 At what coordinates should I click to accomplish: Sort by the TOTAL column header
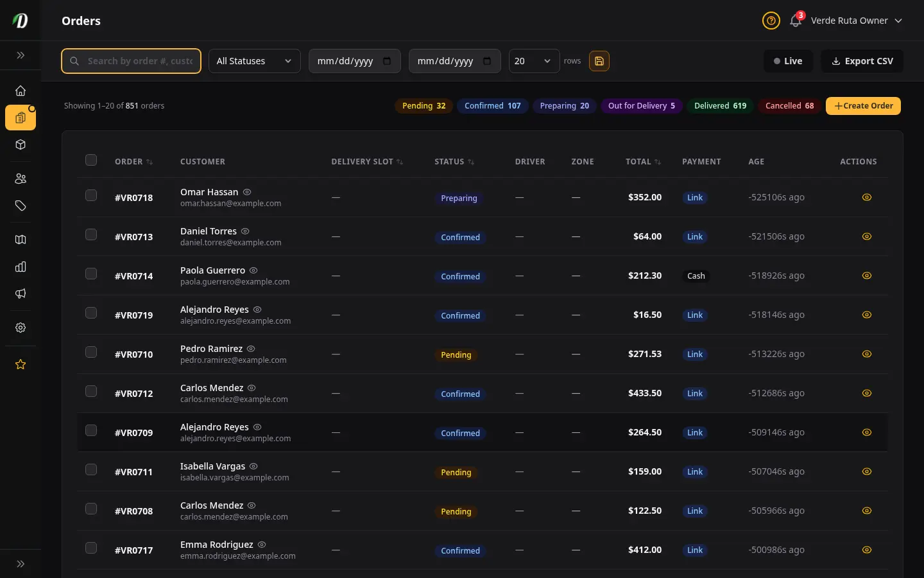click(x=643, y=162)
